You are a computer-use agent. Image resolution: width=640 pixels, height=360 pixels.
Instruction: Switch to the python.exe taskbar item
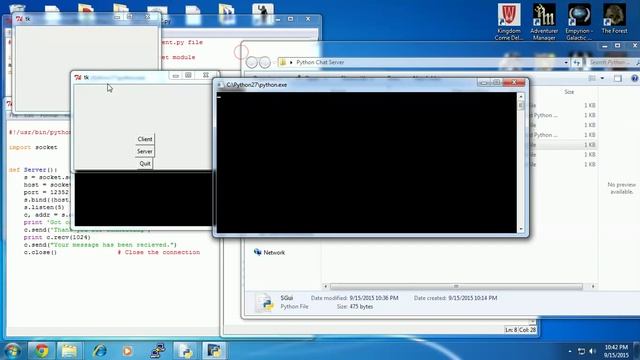(x=214, y=351)
